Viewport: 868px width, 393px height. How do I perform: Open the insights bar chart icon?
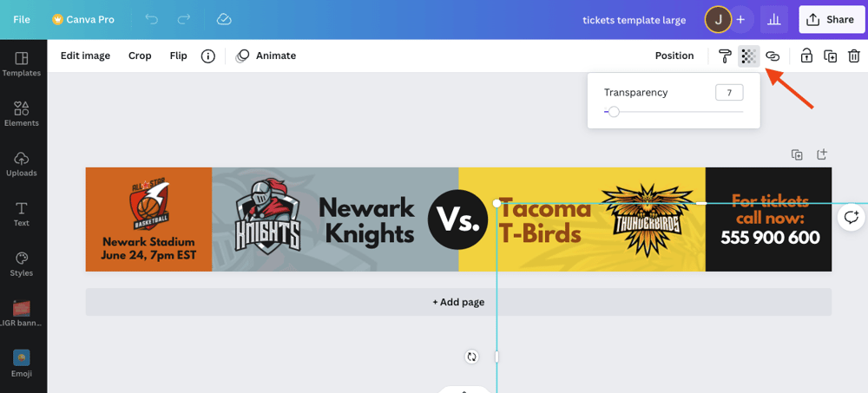point(774,20)
